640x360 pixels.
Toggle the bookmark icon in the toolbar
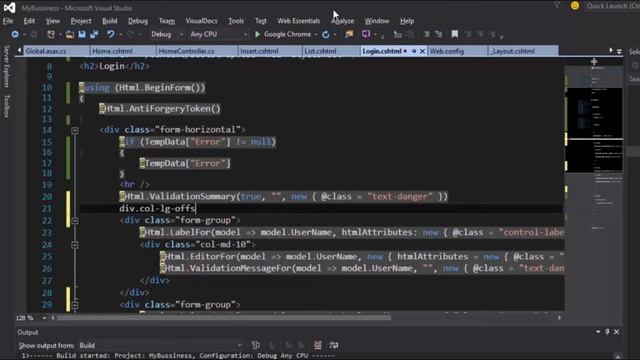coord(455,34)
